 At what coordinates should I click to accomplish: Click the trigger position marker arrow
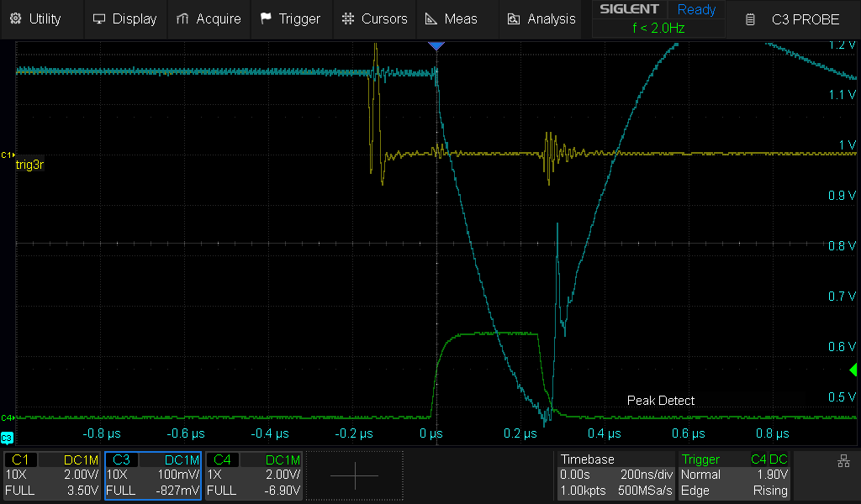pos(436,45)
